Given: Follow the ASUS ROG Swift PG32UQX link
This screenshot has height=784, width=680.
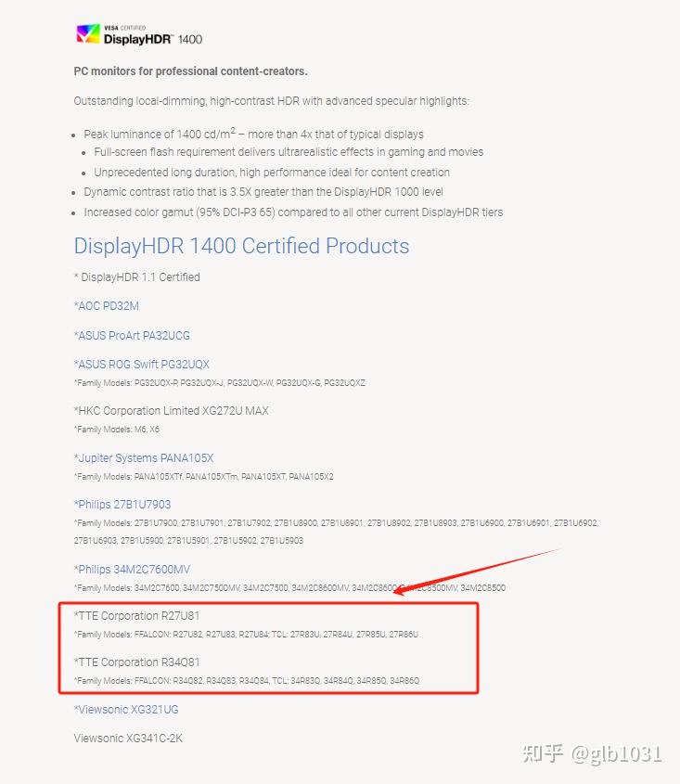Looking at the screenshot, I should point(142,364).
